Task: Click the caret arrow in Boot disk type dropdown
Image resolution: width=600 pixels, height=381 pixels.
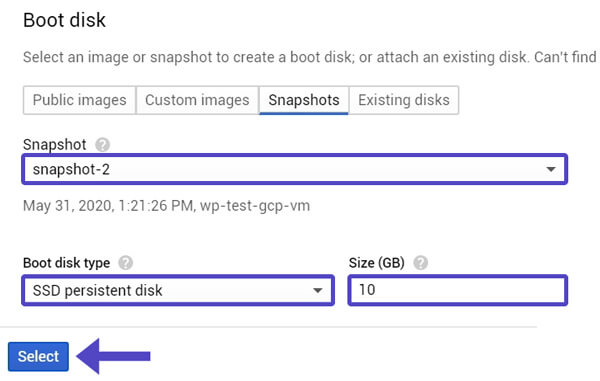Action: coord(317,290)
